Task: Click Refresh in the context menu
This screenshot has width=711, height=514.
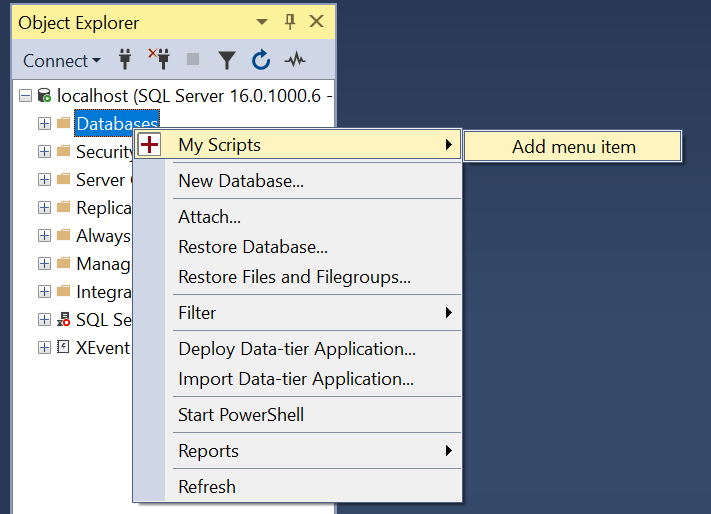Action: (x=298, y=486)
